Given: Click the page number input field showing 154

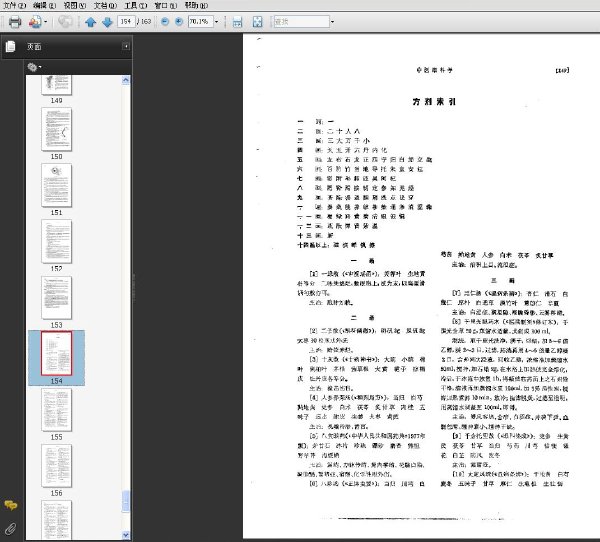Looking at the screenshot, I should (x=127, y=21).
